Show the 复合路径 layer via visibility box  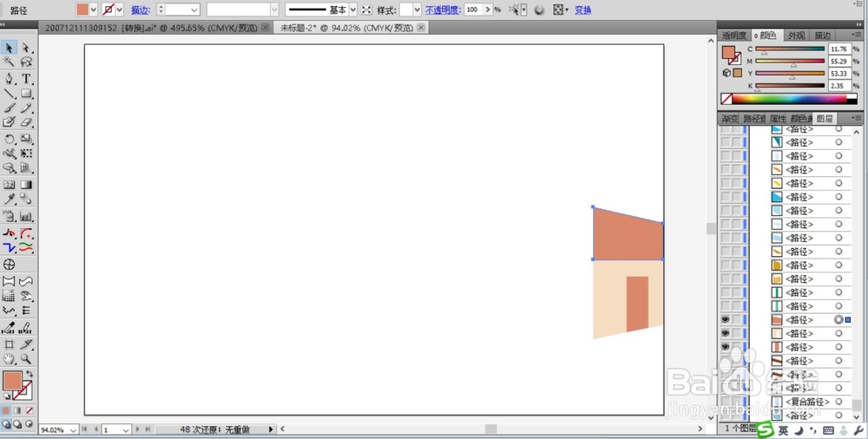coord(725,402)
